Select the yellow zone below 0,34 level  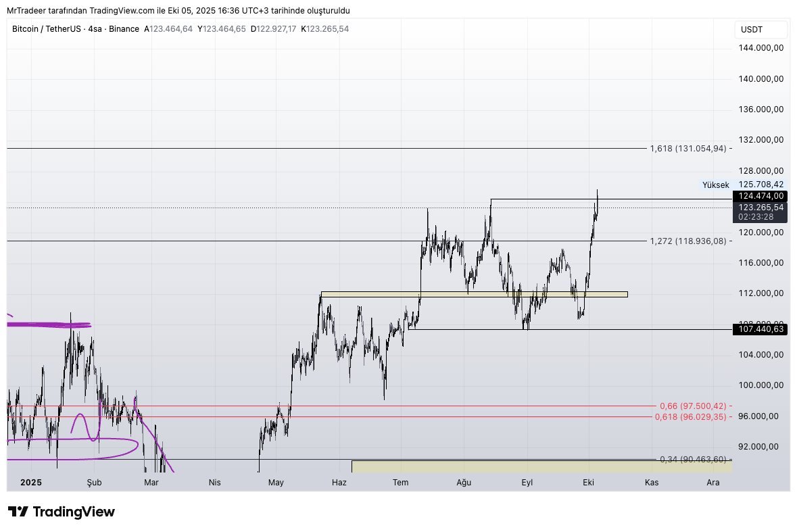[x=542, y=466]
